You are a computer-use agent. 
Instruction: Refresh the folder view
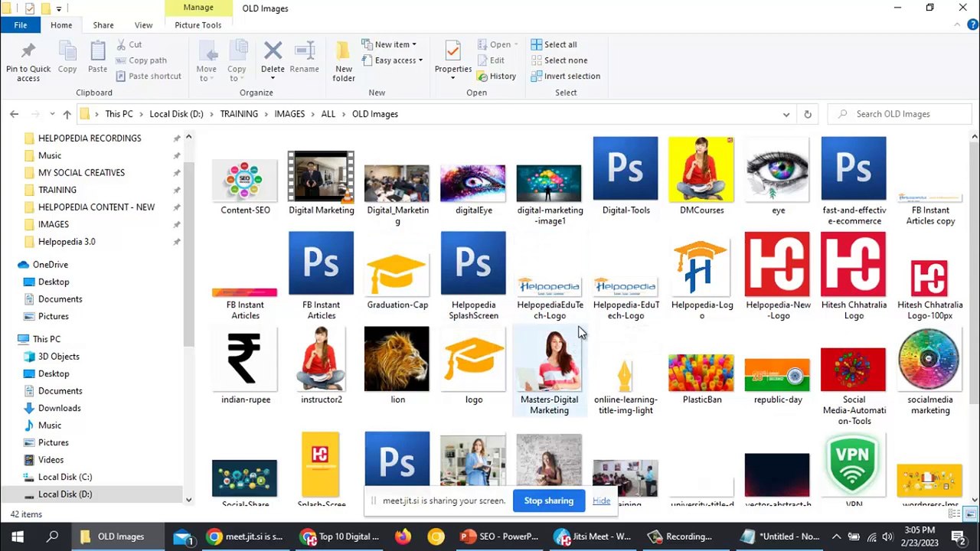807,114
